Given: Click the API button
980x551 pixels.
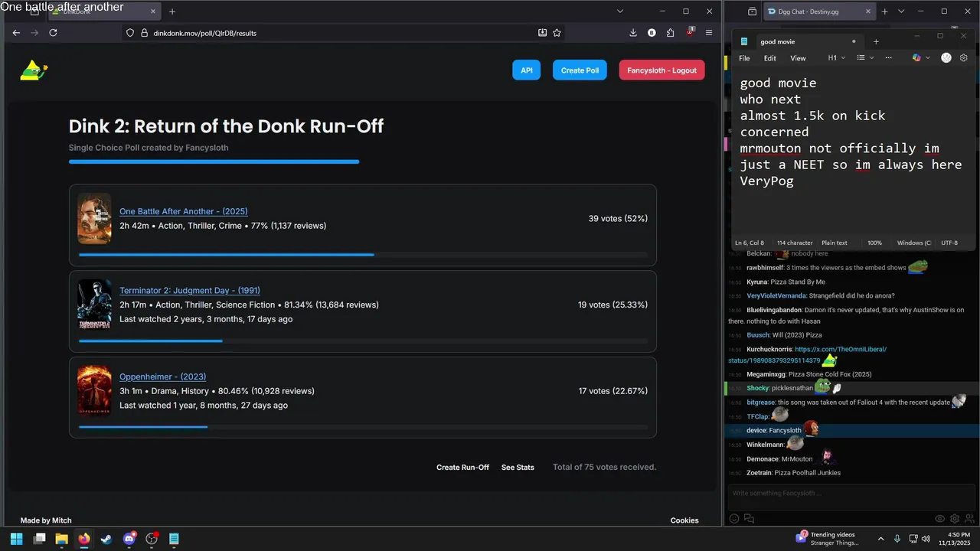Looking at the screenshot, I should point(527,70).
